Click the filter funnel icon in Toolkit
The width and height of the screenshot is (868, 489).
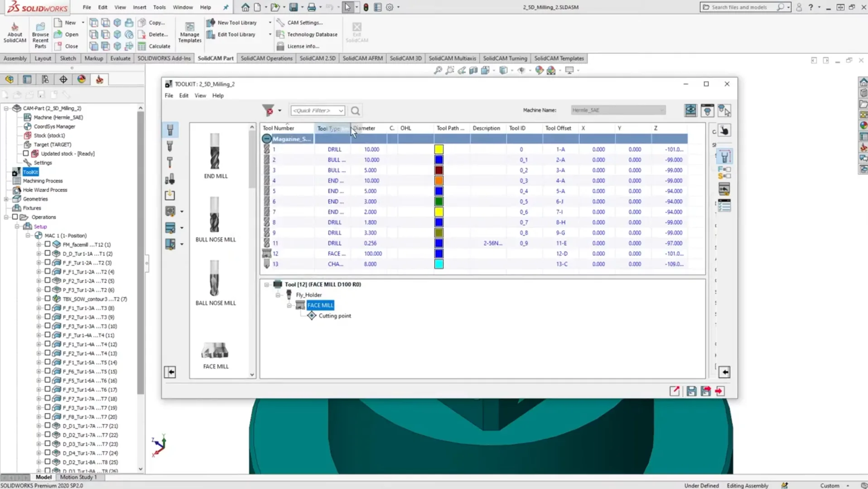click(268, 110)
